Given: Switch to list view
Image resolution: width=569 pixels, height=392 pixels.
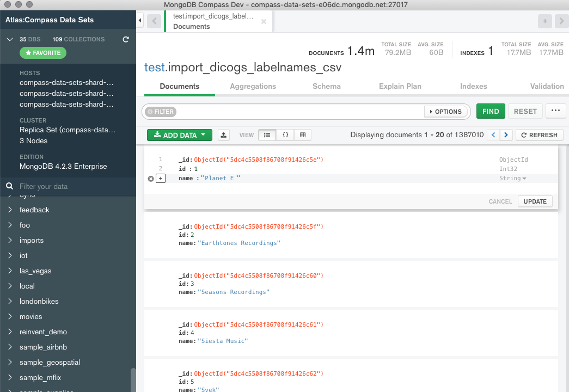Looking at the screenshot, I should coord(267,135).
